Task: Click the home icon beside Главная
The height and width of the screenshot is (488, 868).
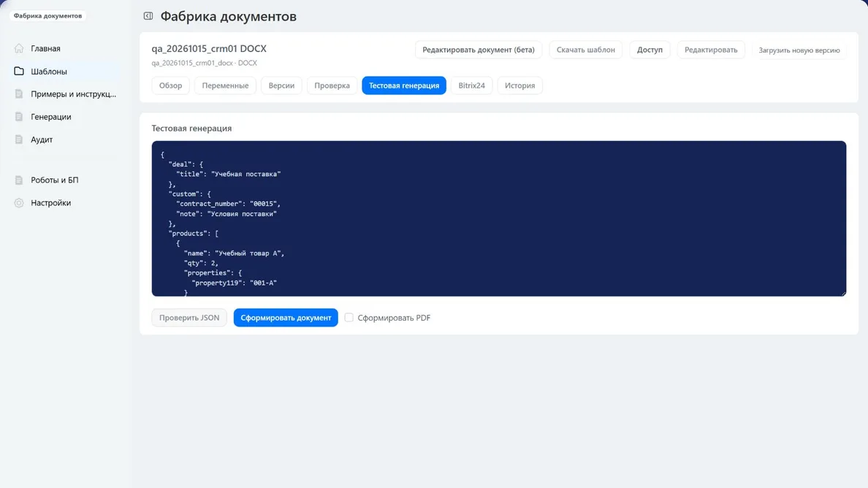Action: point(19,48)
